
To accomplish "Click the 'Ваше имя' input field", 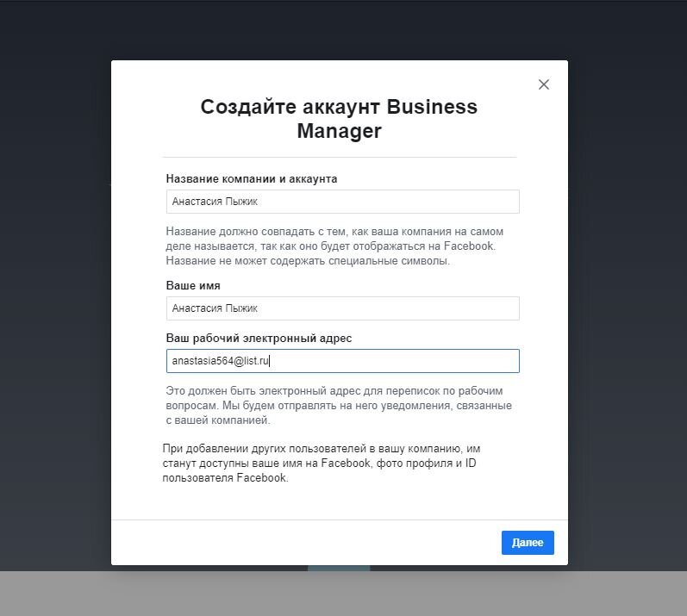I will pyautogui.click(x=342, y=308).
